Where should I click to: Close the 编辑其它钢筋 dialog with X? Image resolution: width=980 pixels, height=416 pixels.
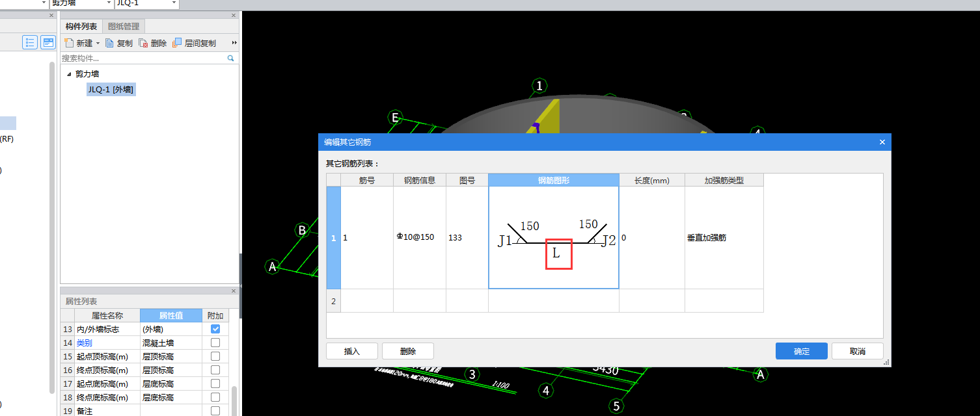coord(882,142)
